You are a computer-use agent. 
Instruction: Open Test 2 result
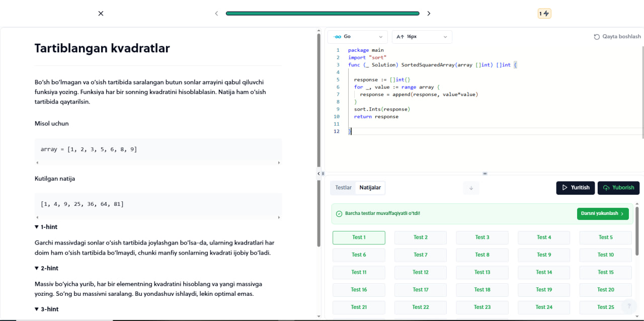pyautogui.click(x=421, y=237)
